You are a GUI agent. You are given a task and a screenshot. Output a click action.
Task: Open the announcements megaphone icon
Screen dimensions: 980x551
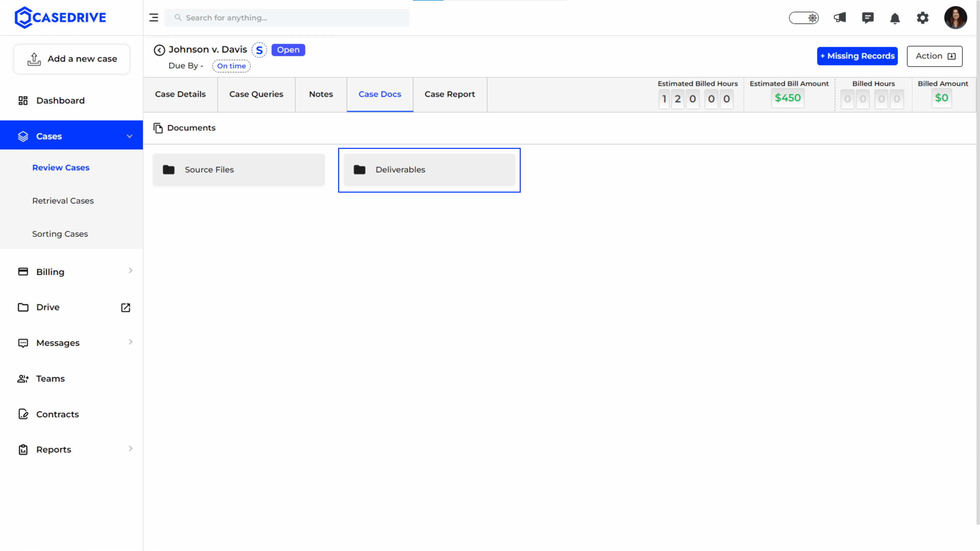839,17
